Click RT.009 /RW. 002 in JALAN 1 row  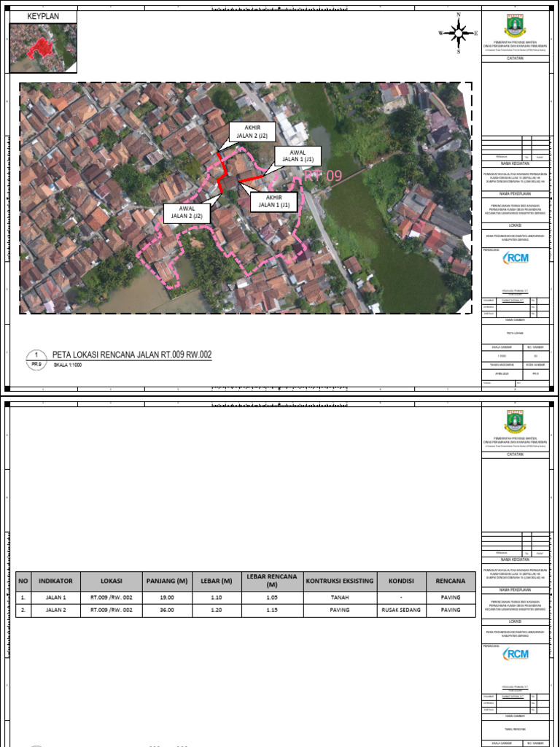[112, 597]
